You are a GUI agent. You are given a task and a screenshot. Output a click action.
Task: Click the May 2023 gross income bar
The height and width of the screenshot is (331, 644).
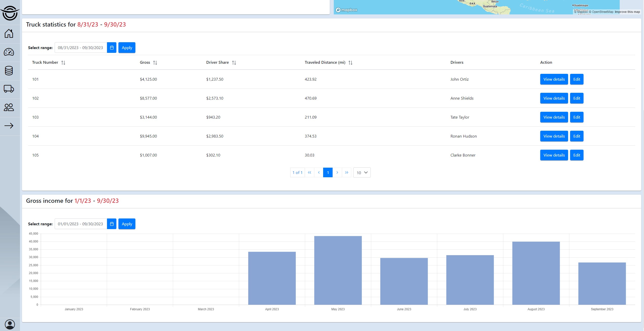[338, 270]
